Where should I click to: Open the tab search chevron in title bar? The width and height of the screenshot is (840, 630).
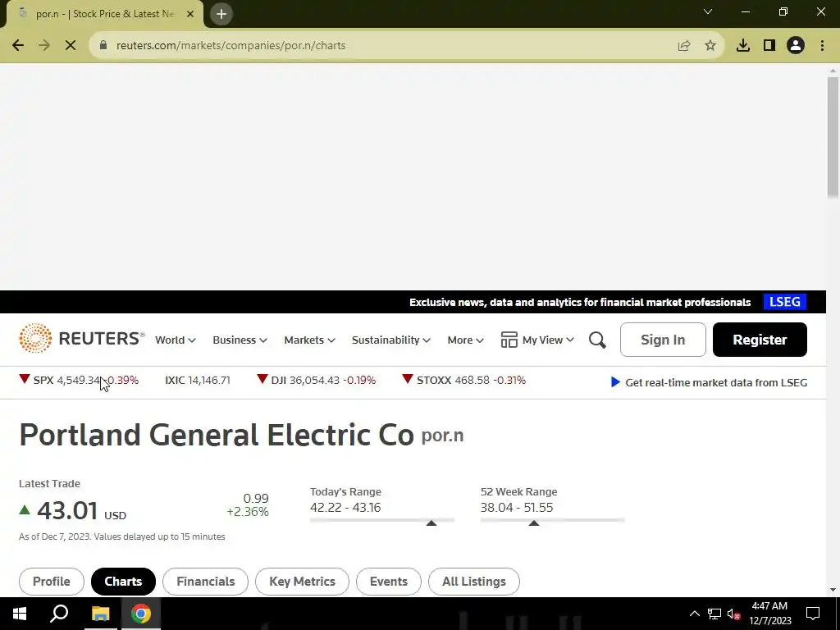(x=708, y=11)
